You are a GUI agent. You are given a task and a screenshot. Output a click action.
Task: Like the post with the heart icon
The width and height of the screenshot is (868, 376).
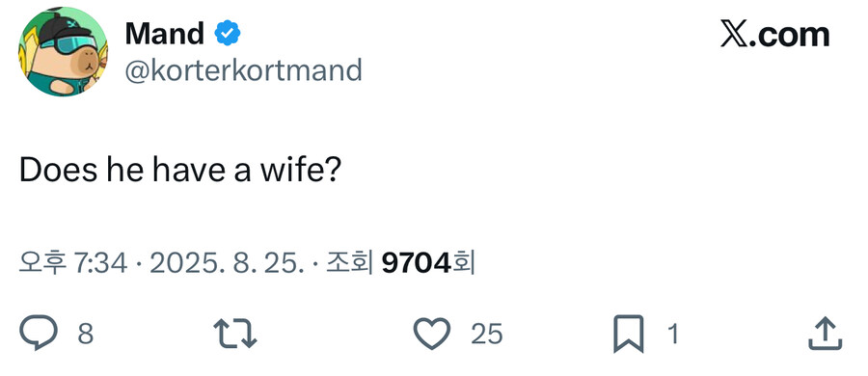[x=432, y=334]
